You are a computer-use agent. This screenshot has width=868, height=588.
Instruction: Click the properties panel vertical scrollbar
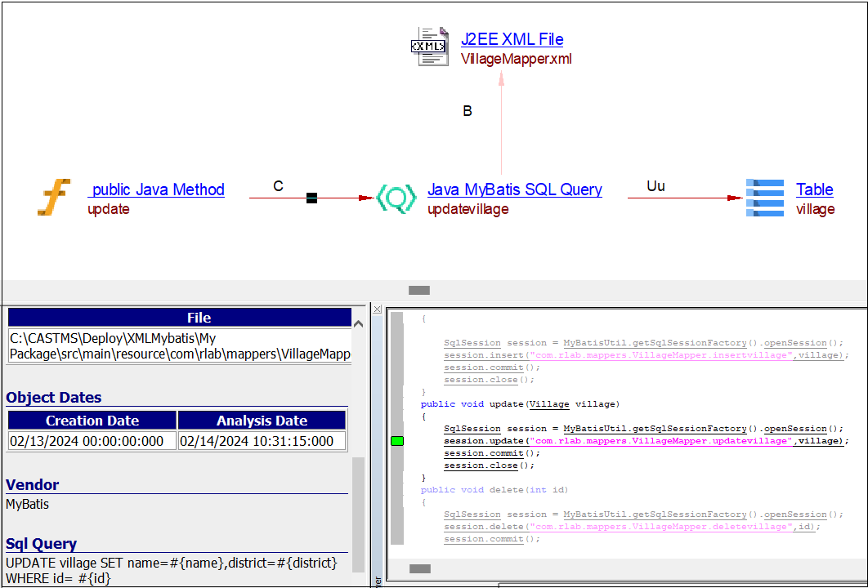click(358, 514)
